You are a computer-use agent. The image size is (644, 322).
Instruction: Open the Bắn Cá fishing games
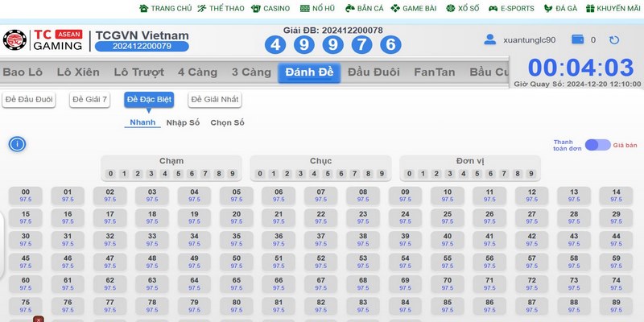(x=363, y=8)
